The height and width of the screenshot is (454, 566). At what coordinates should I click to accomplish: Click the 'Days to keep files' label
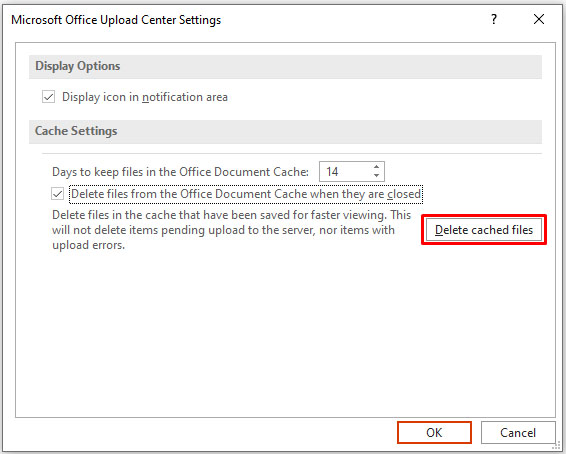(180, 172)
